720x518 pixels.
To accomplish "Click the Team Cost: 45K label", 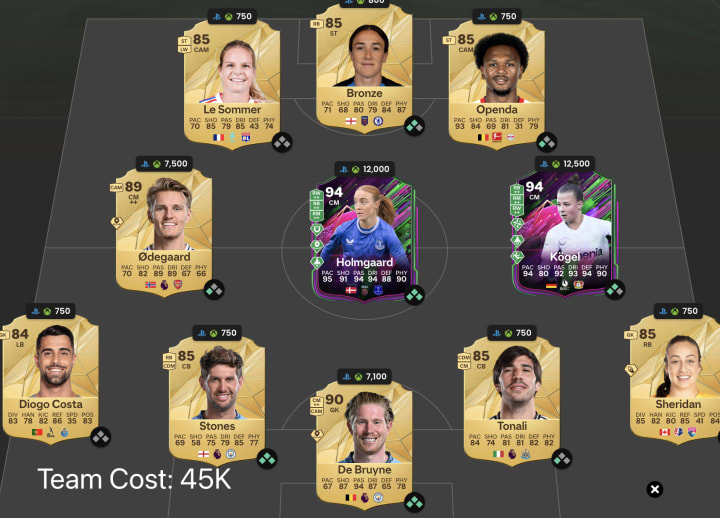I will [134, 479].
